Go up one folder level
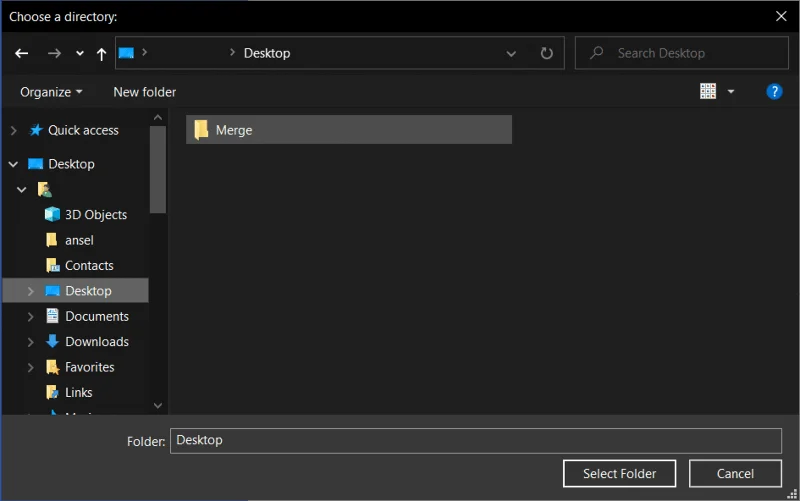The image size is (800, 501). click(101, 54)
